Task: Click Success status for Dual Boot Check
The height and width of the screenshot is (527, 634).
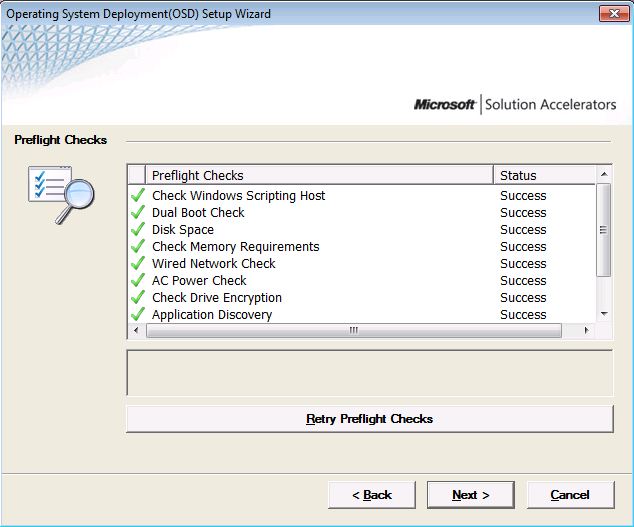Action: pyautogui.click(x=523, y=212)
